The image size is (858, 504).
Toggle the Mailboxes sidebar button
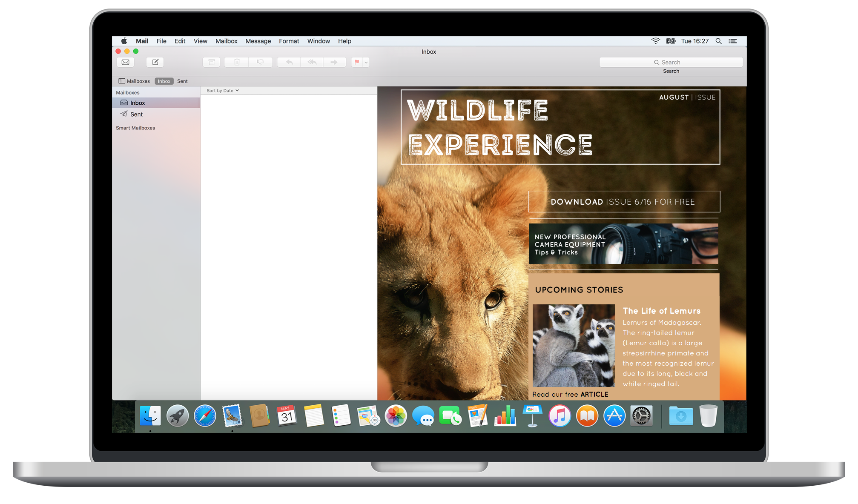point(134,81)
